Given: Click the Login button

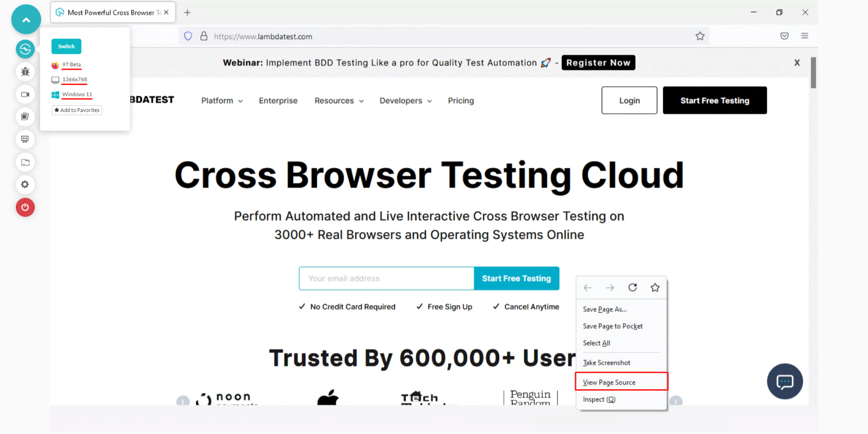Looking at the screenshot, I should pyautogui.click(x=629, y=100).
